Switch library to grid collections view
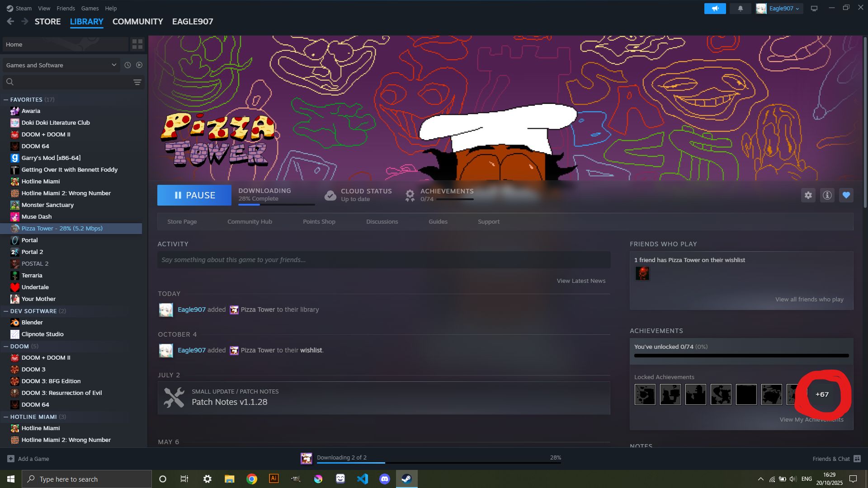 coord(137,44)
